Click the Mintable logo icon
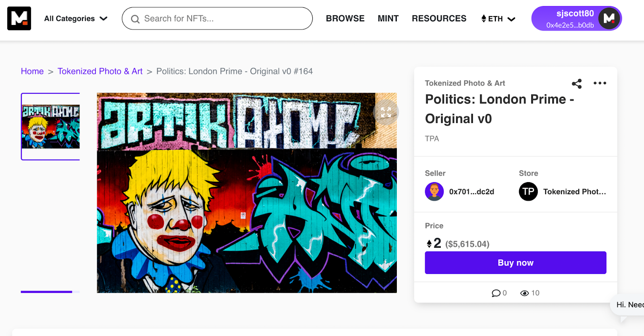The height and width of the screenshot is (336, 644). [19, 19]
